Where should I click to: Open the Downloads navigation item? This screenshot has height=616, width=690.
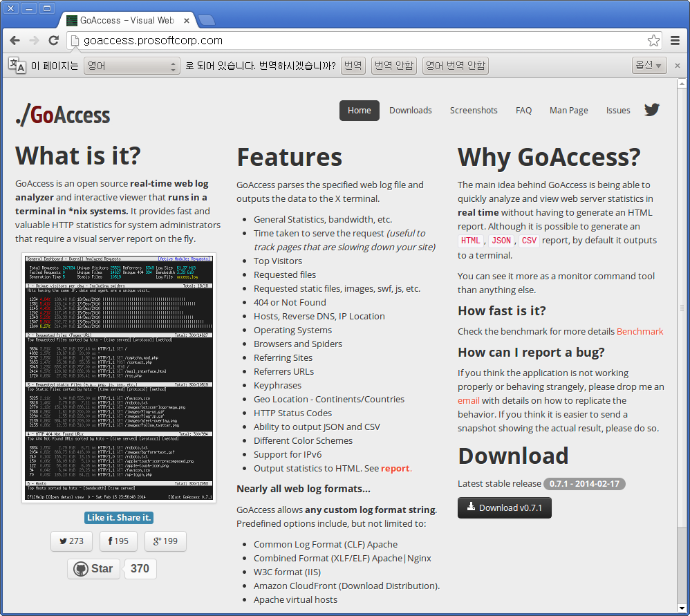coord(411,111)
